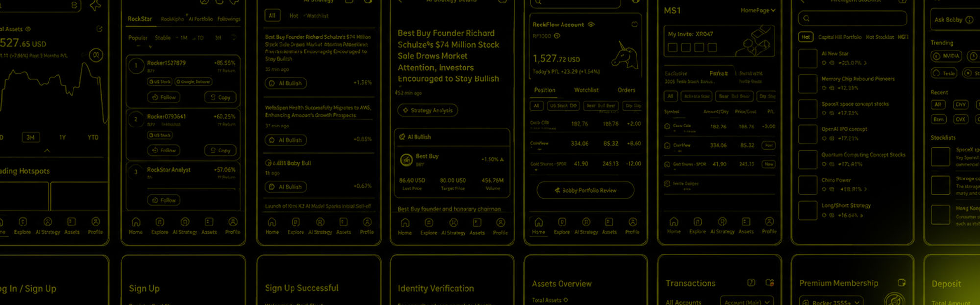Open the Rocker 3555+ dropdown under Premium Membership

pyautogui.click(x=831, y=302)
